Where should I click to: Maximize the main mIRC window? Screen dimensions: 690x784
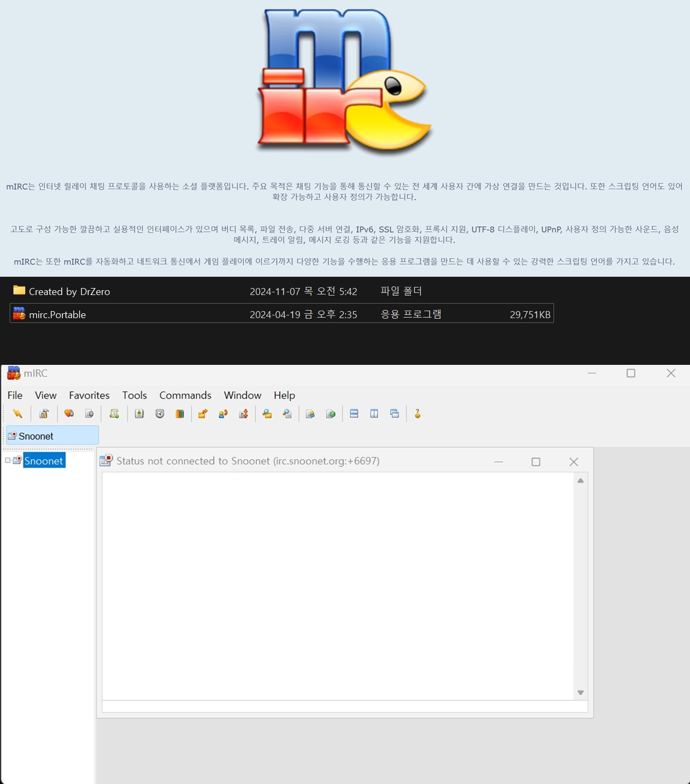tap(631, 373)
